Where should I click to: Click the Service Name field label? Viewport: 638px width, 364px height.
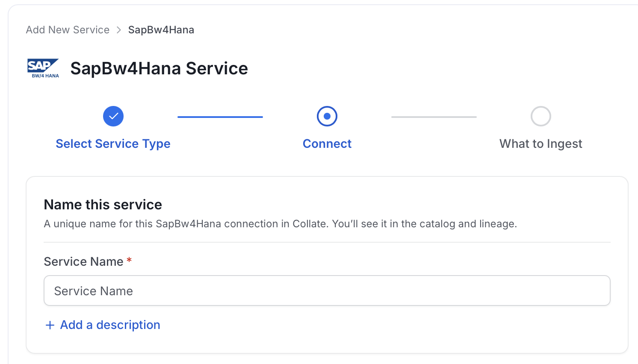coord(84,261)
